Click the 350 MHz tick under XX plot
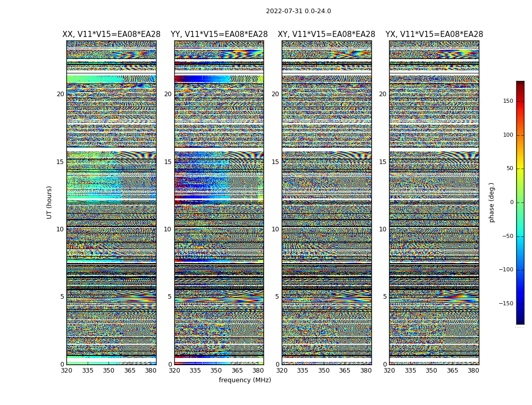This screenshot has width=532, height=405. click(108, 371)
